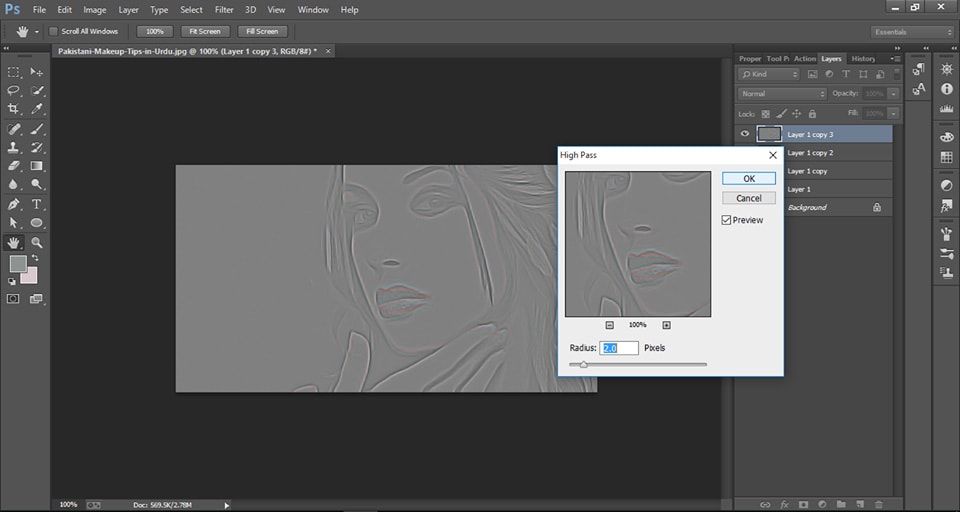
Task: Open the Kind layer filter dropdown
Action: coord(768,74)
